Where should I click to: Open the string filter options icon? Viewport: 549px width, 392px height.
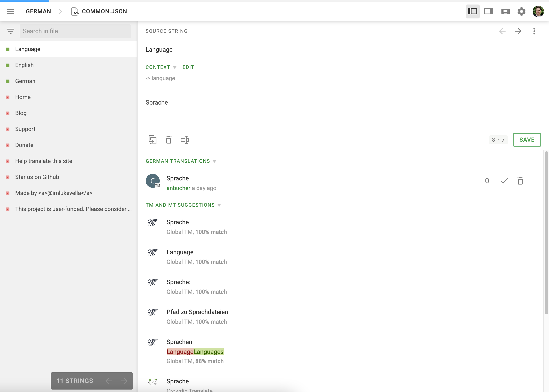[x=11, y=31]
